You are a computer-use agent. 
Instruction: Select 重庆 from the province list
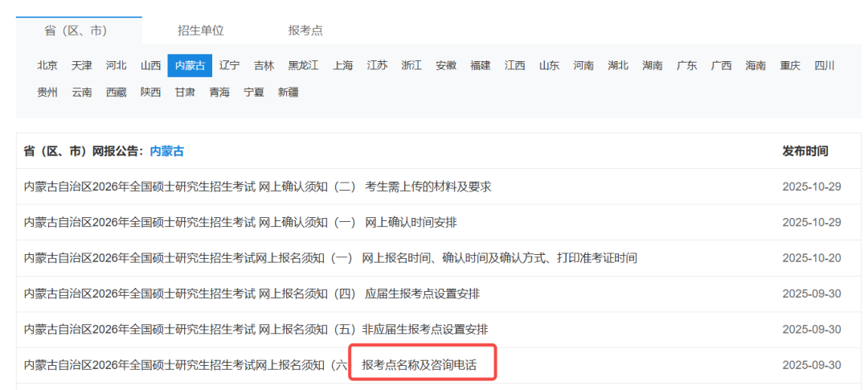(x=789, y=66)
